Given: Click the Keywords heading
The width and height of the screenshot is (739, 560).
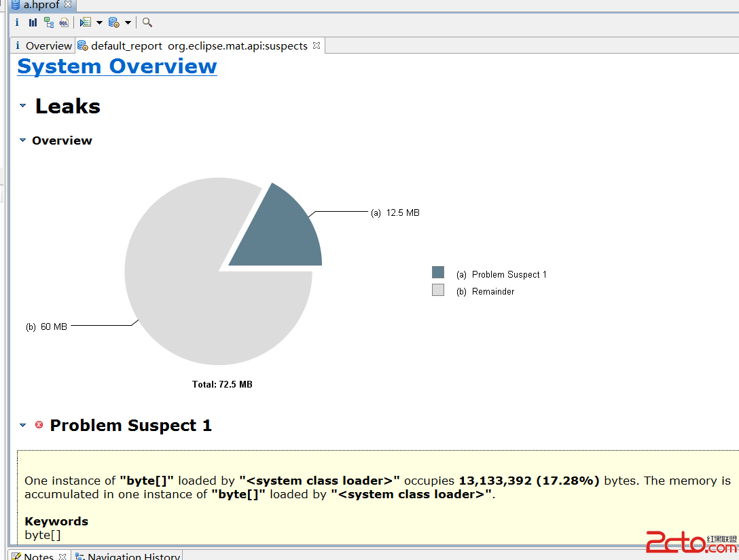Looking at the screenshot, I should pos(56,521).
